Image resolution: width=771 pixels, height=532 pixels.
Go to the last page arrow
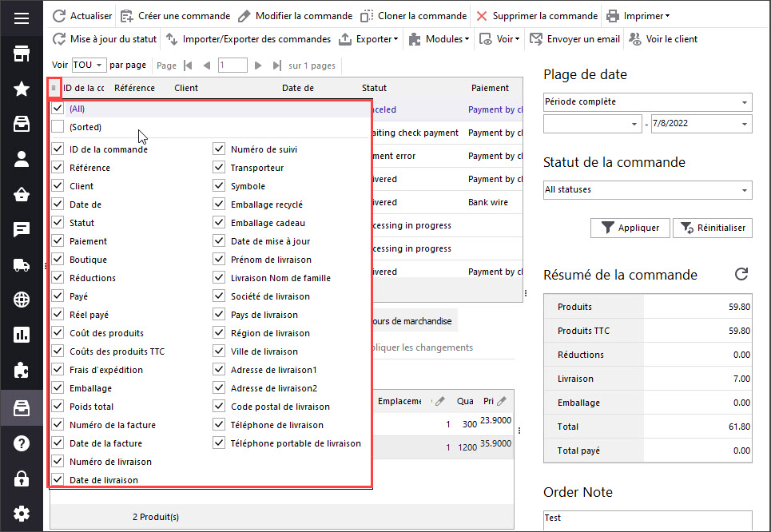(x=276, y=66)
